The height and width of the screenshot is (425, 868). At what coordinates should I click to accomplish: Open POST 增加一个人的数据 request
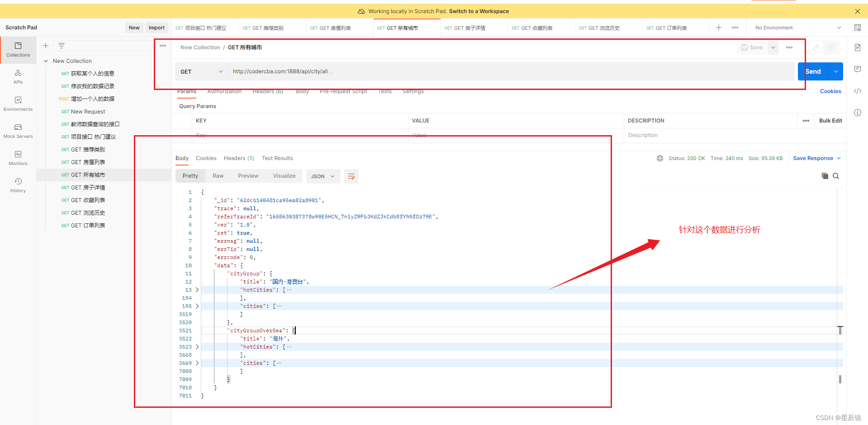[92, 99]
